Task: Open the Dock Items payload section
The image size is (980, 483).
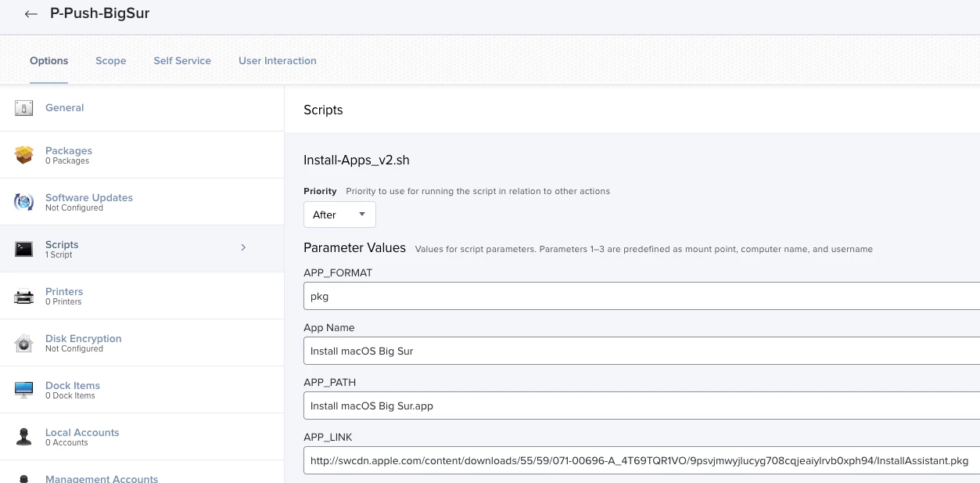Action: click(142, 390)
